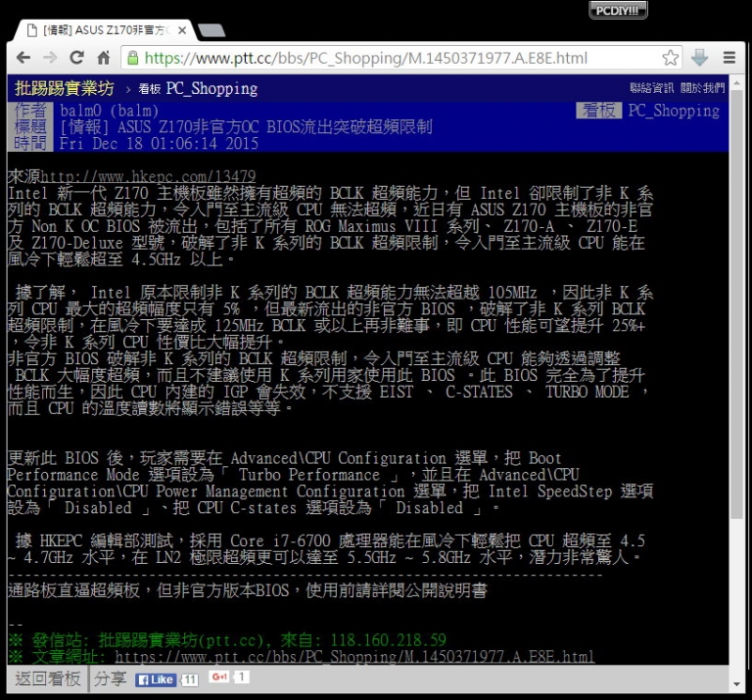The width and height of the screenshot is (752, 700).
Task: Click the timestamp Fri Dec 18 01:06:14 2015
Action: click(x=159, y=143)
